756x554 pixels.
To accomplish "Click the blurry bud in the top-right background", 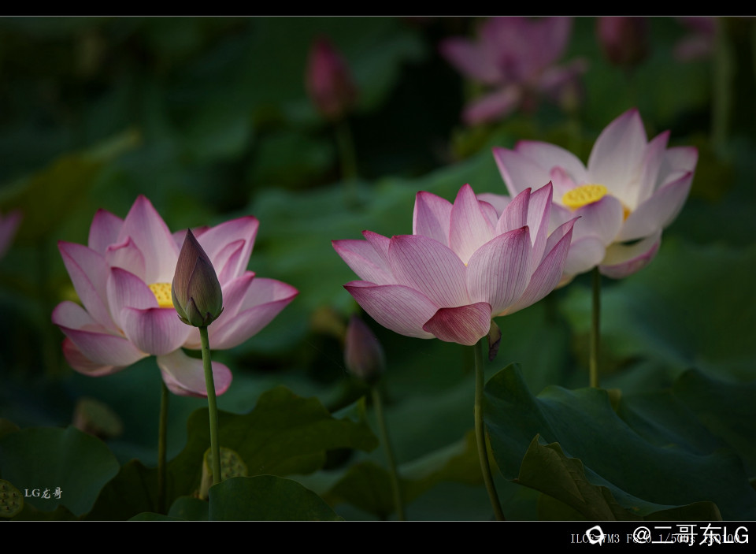I will [622, 39].
